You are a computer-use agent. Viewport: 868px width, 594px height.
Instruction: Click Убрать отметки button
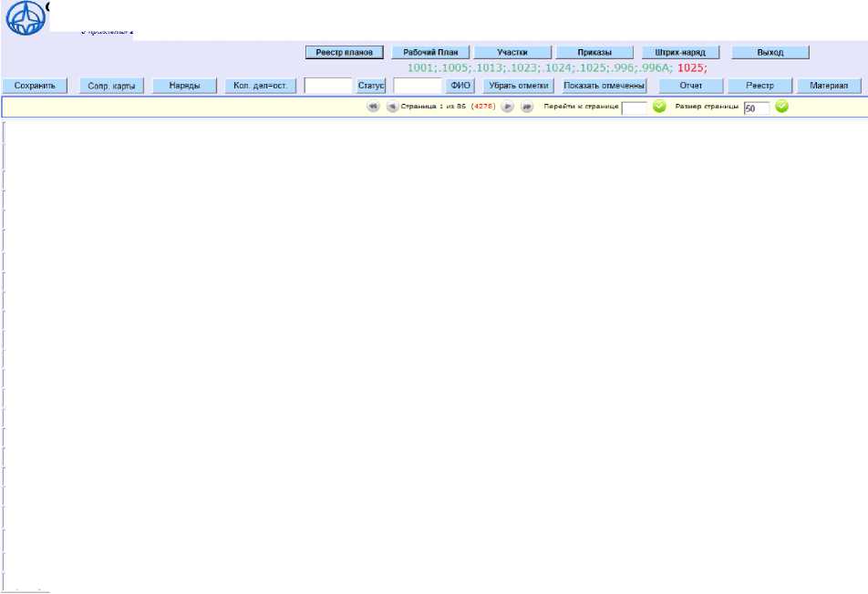point(519,86)
